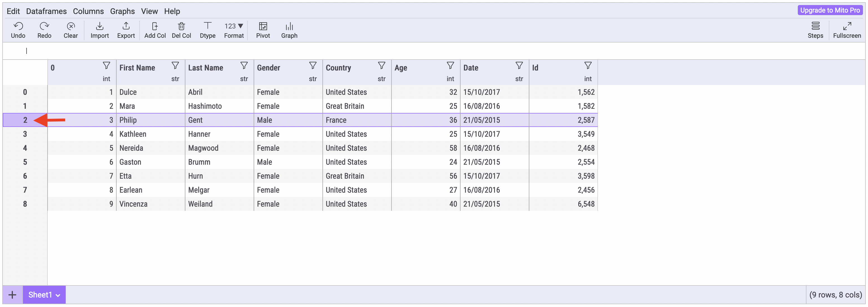Viewport: 868px width, 307px height.
Task: Expand the 123 Format dropdown
Action: point(234,30)
